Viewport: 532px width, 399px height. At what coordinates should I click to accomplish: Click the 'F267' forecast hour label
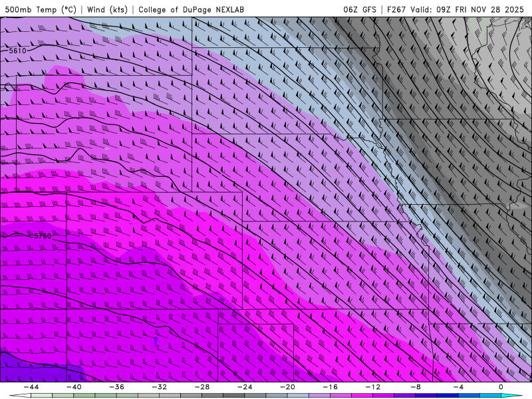[x=396, y=10]
